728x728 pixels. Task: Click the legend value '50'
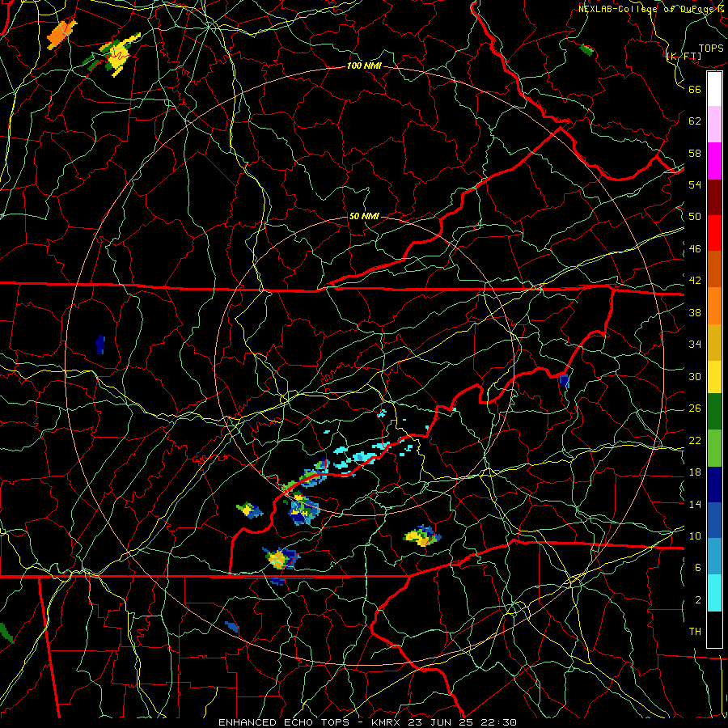695,217
